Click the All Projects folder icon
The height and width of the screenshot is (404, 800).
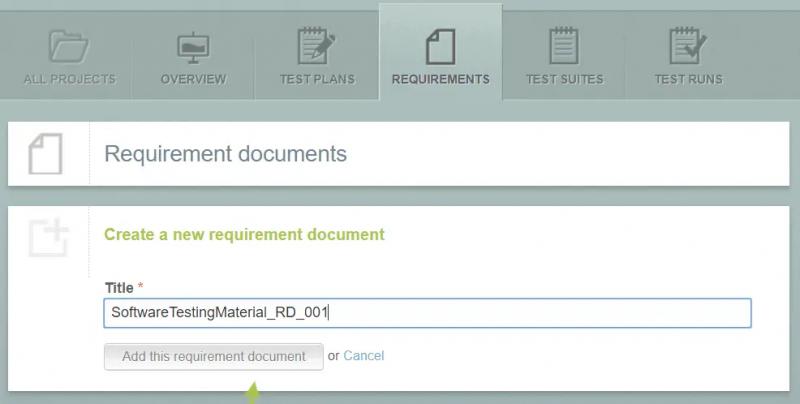pyautogui.click(x=70, y=47)
